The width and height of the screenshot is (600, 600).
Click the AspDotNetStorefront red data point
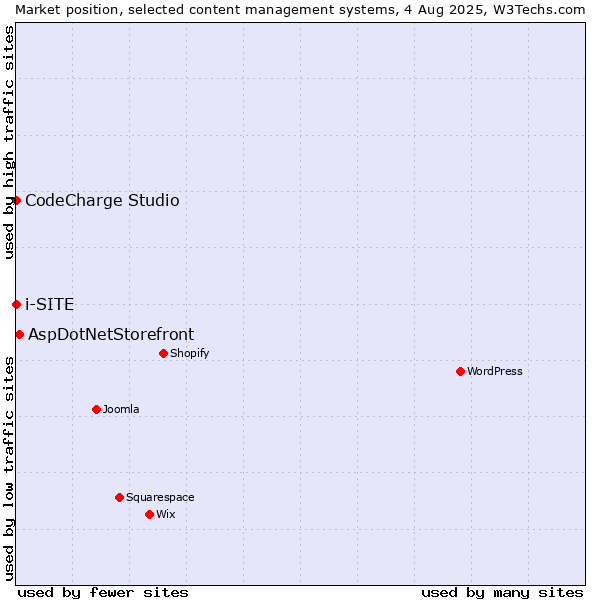(x=20, y=335)
